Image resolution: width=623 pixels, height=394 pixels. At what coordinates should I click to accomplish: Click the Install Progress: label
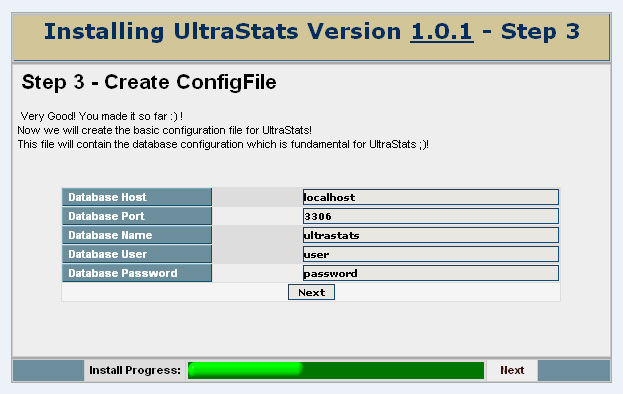[x=135, y=370]
